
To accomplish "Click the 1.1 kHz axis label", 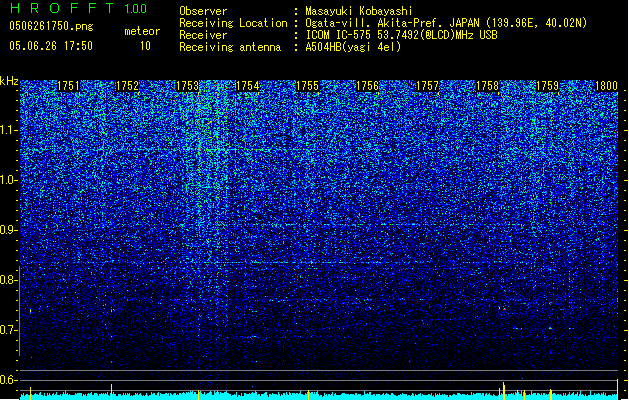I will [x=7, y=130].
